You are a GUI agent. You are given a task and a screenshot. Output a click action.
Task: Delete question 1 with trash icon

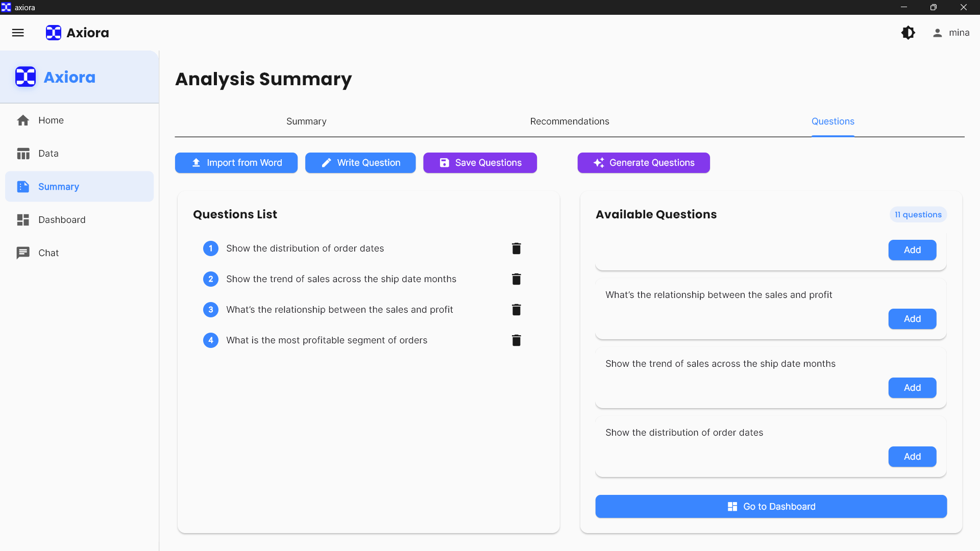click(x=516, y=248)
